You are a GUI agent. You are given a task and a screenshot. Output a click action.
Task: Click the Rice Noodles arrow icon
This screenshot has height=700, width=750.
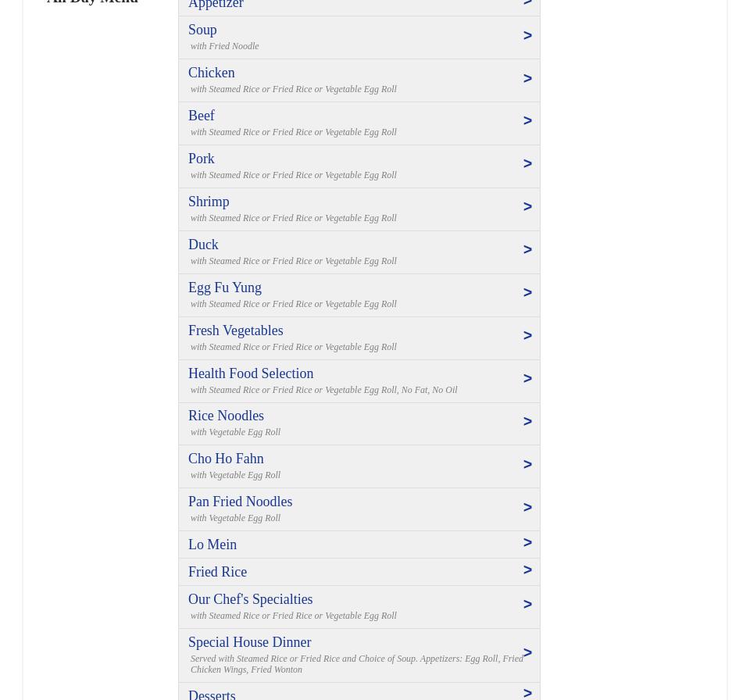pos(527,422)
